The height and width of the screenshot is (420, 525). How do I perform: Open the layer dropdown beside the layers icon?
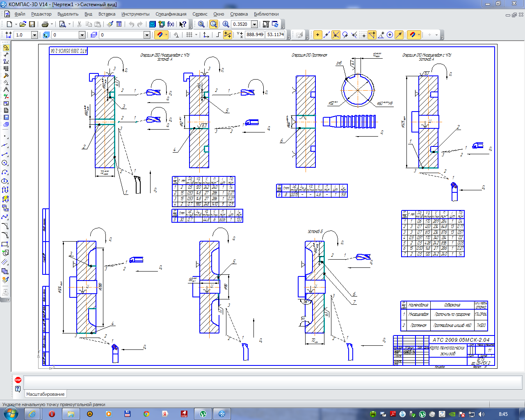tap(147, 35)
